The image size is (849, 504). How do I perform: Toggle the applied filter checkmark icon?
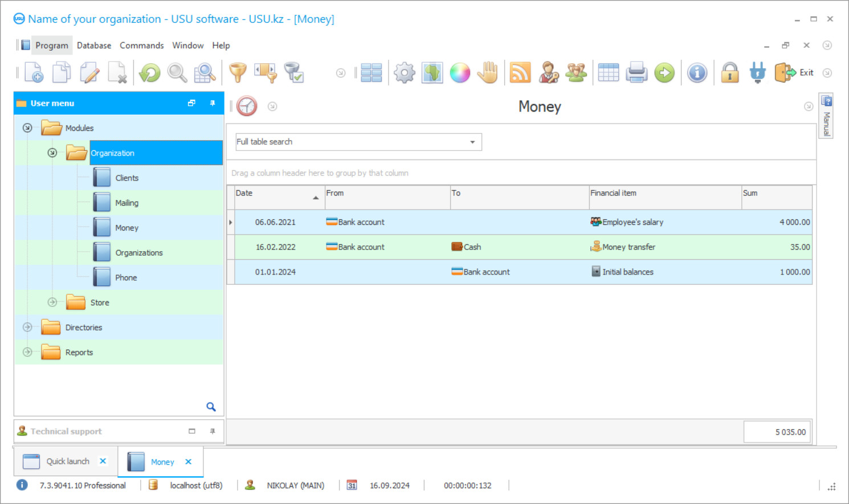(x=294, y=72)
